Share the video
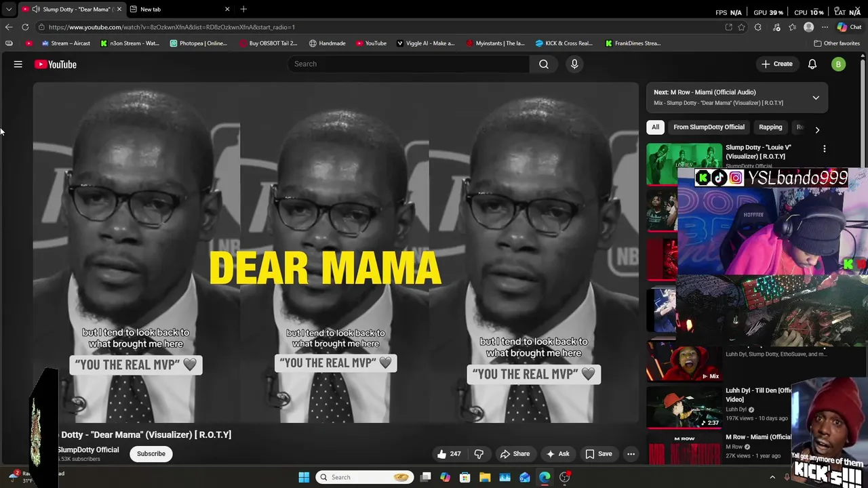Screen dimensions: 868x488 (x=515, y=454)
